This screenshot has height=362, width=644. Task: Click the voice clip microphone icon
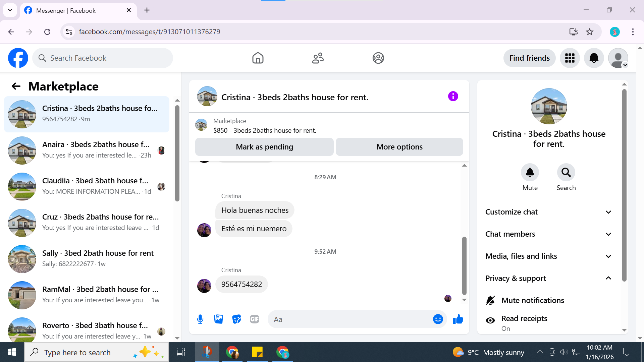pos(200,319)
